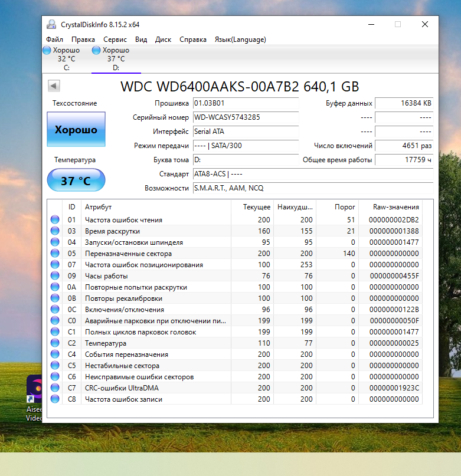
Task: Open the Правка menu
Action: tap(83, 40)
